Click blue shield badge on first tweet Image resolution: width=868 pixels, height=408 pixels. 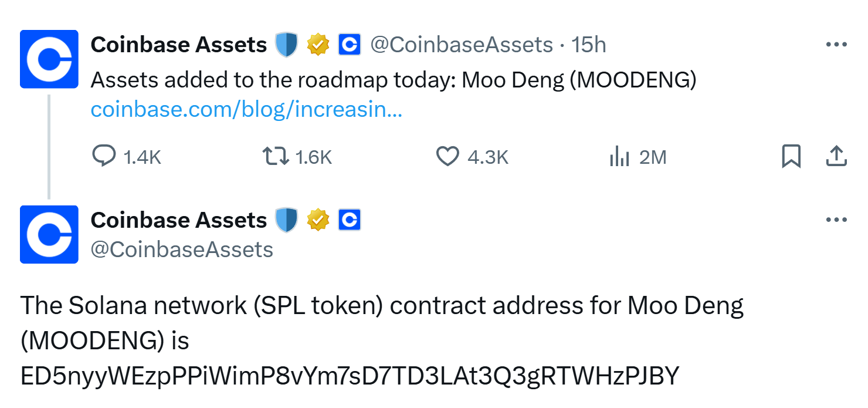(287, 45)
